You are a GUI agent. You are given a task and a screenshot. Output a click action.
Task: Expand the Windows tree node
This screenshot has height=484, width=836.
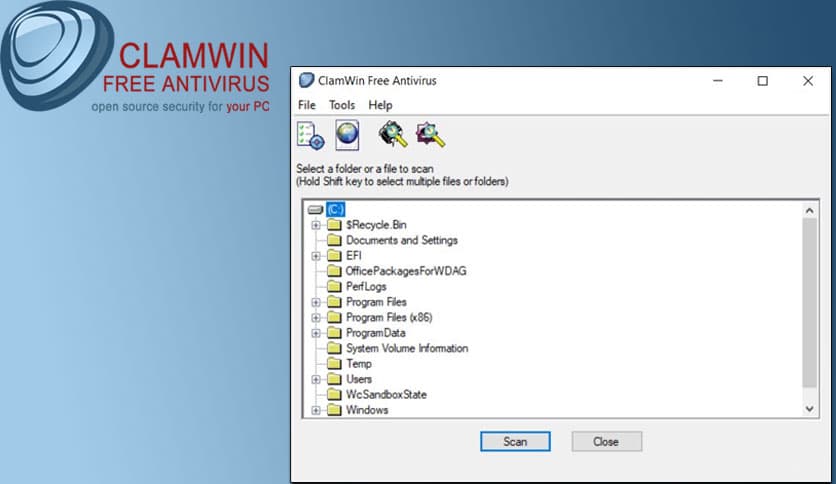316,410
